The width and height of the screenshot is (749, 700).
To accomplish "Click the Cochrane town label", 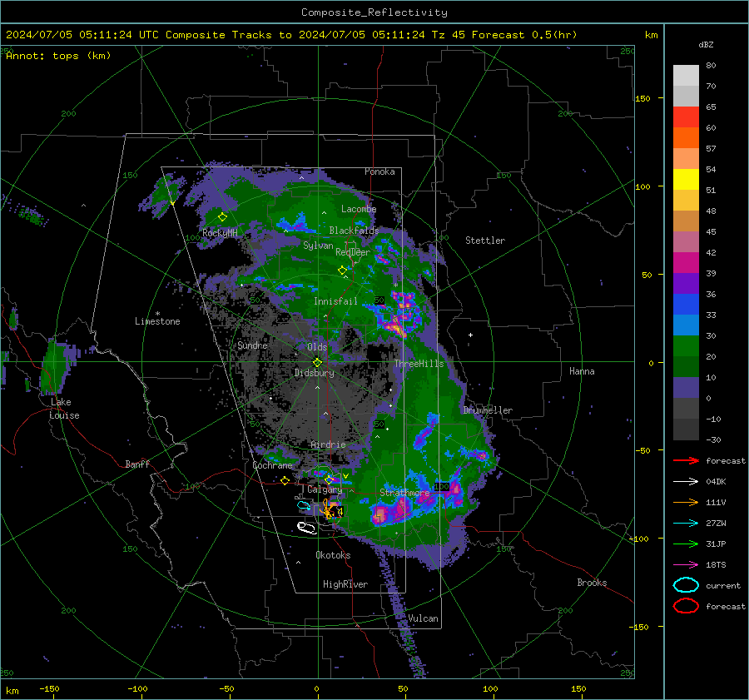I will 272,465.
